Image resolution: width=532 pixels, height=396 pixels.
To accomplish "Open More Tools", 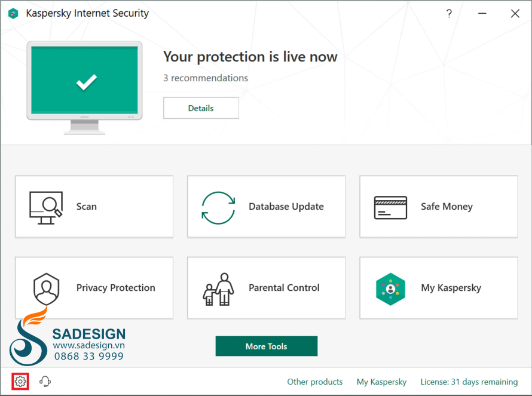I will pyautogui.click(x=267, y=346).
